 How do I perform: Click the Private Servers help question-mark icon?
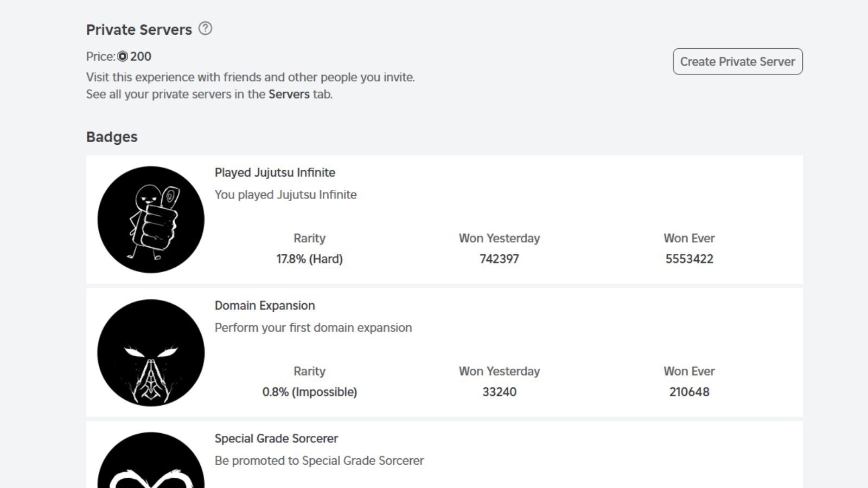click(205, 28)
